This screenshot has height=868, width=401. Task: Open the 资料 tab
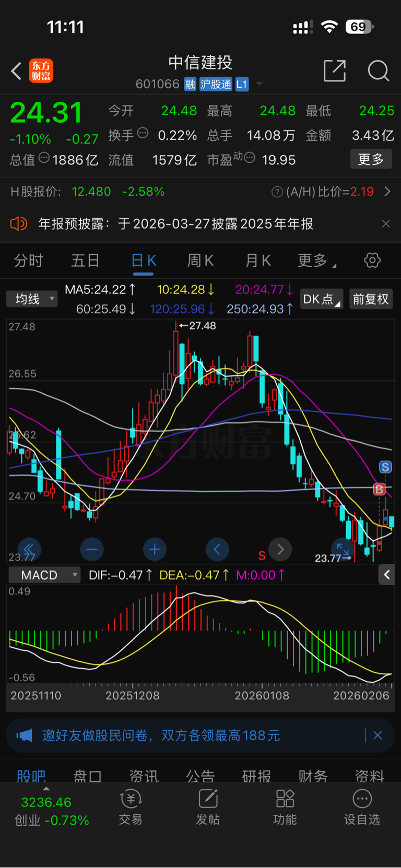(370, 776)
